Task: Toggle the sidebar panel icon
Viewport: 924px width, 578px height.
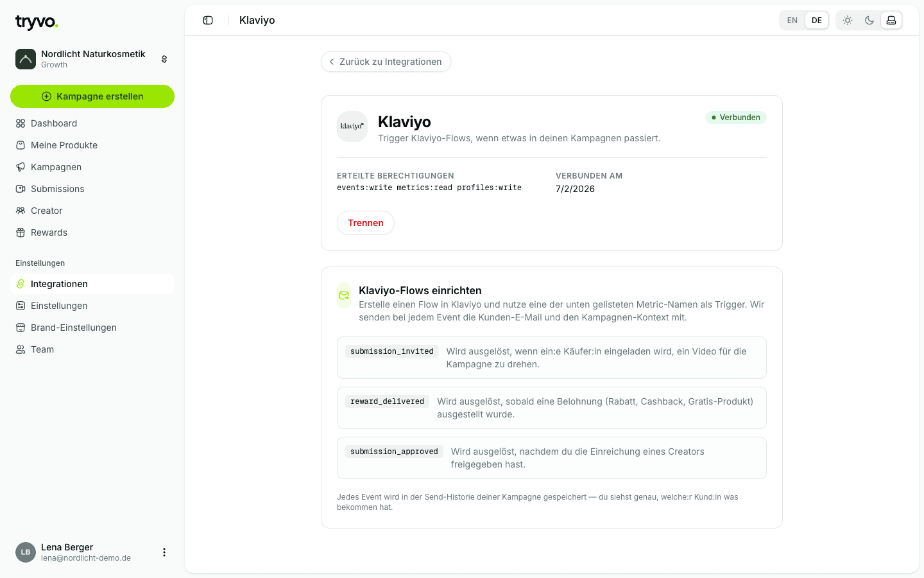Action: [208, 21]
